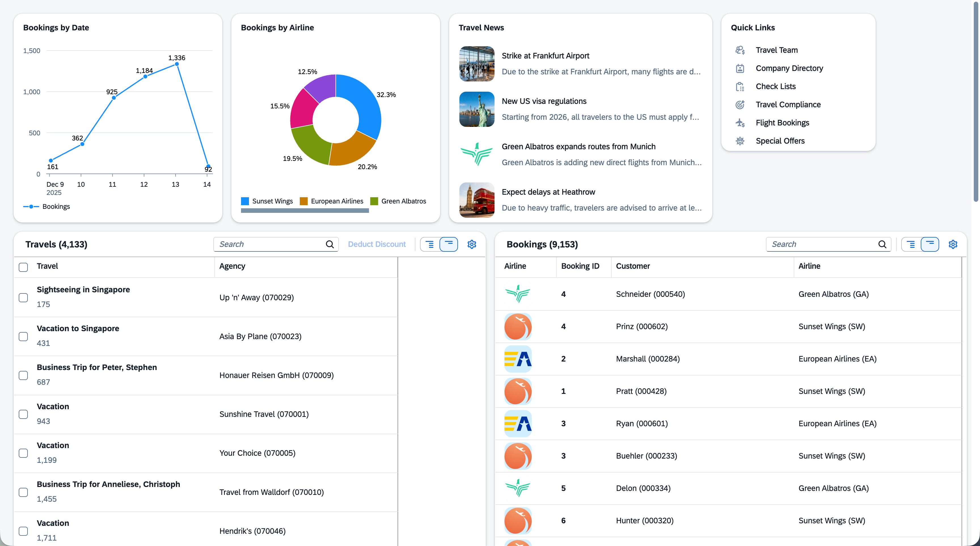
Task: Click the Travel Compliance target icon
Action: pyautogui.click(x=740, y=105)
